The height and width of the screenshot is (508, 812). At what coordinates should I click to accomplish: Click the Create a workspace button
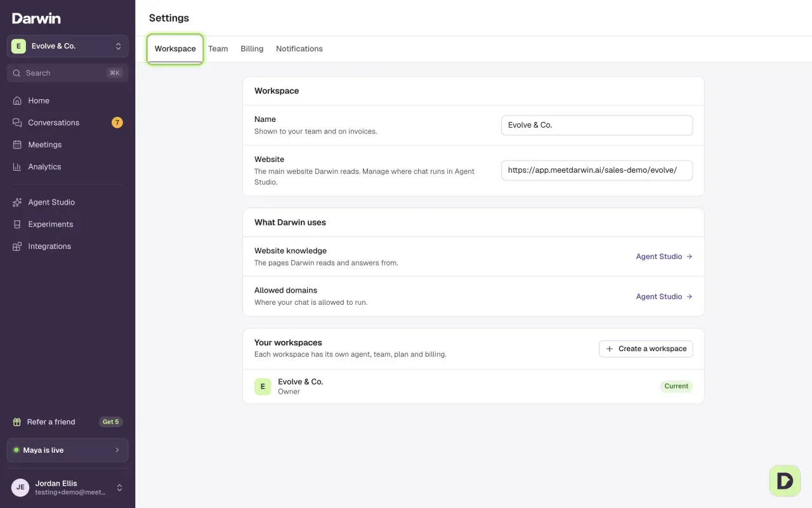(646, 349)
